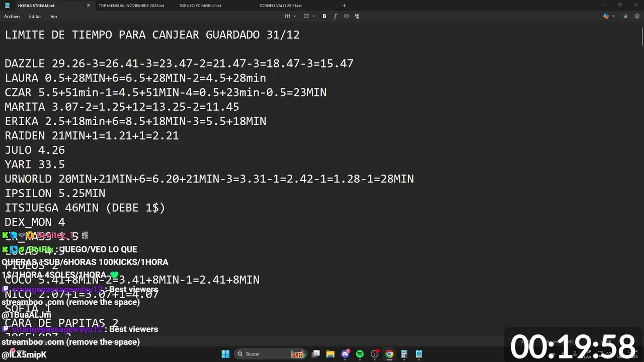Toggle italic formatting

pos(335,16)
